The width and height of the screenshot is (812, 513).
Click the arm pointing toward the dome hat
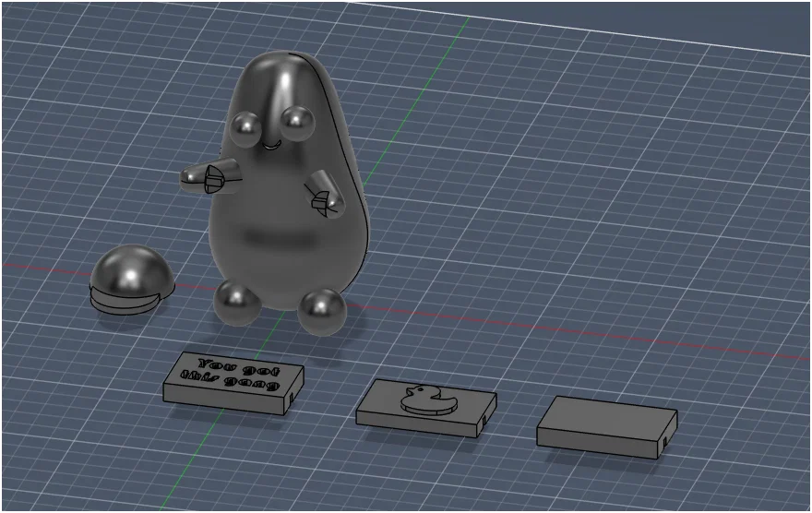tap(211, 176)
